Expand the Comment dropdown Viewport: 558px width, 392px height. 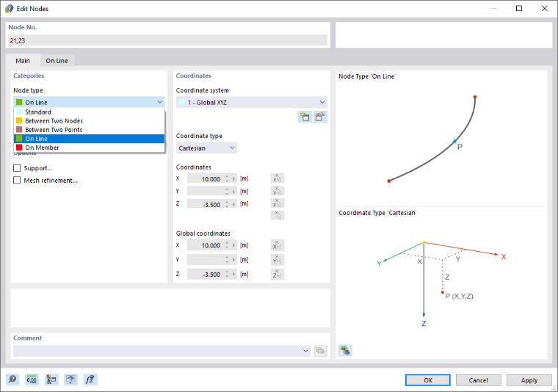click(305, 351)
